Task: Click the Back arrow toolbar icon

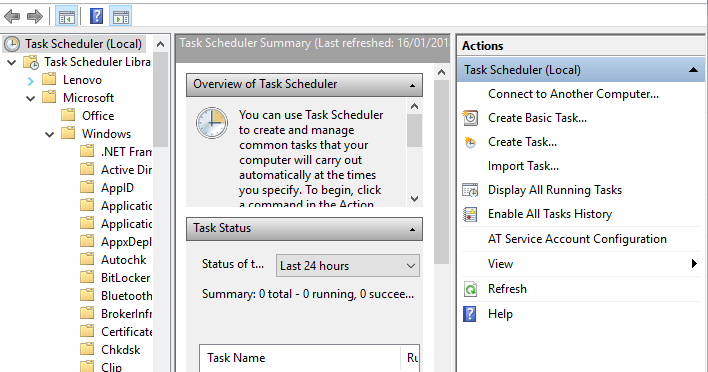Action: pyautogui.click(x=12, y=17)
